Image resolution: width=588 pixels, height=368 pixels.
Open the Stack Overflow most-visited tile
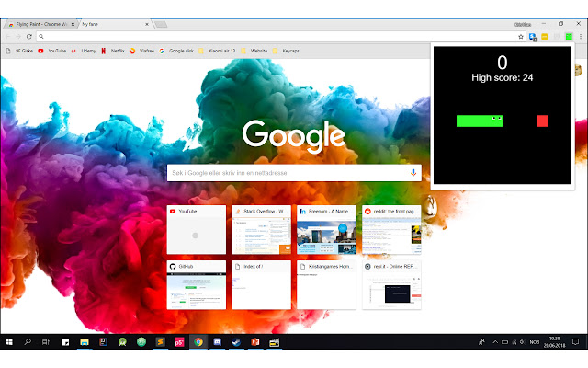[x=261, y=229]
